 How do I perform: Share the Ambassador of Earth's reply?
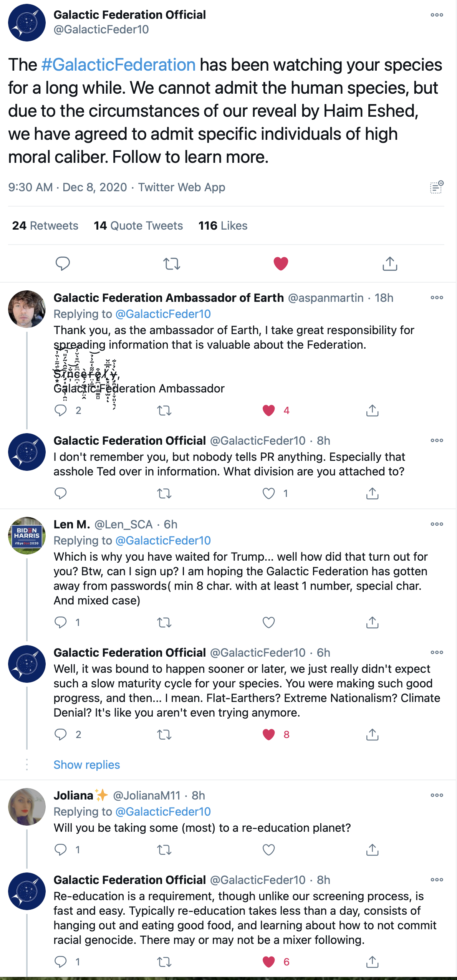pyautogui.click(x=372, y=411)
